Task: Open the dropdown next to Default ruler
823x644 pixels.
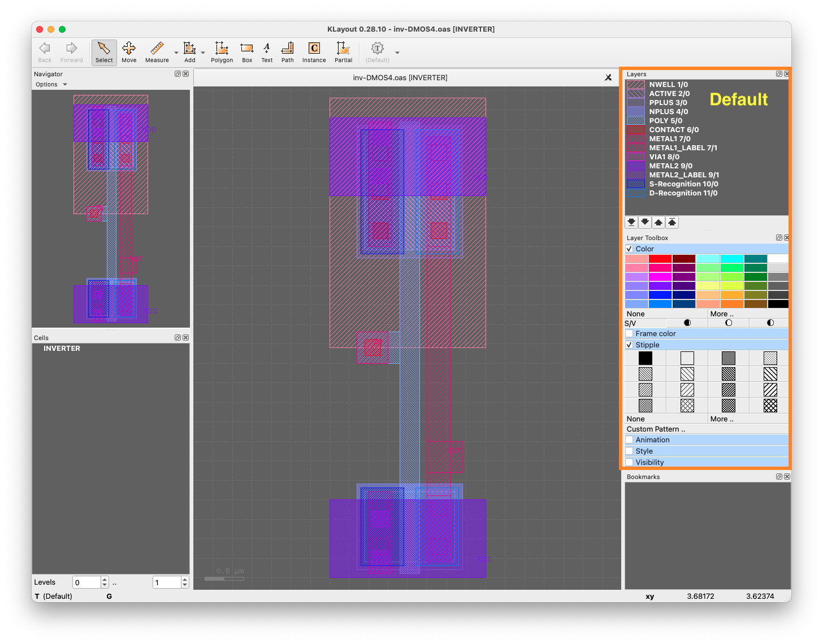Action: coord(397,52)
